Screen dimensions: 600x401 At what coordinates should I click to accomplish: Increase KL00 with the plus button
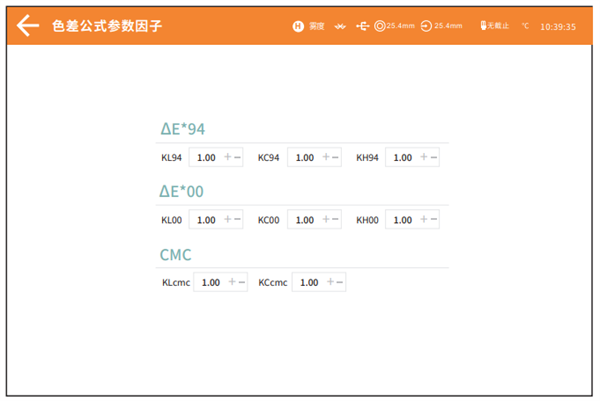(228, 220)
